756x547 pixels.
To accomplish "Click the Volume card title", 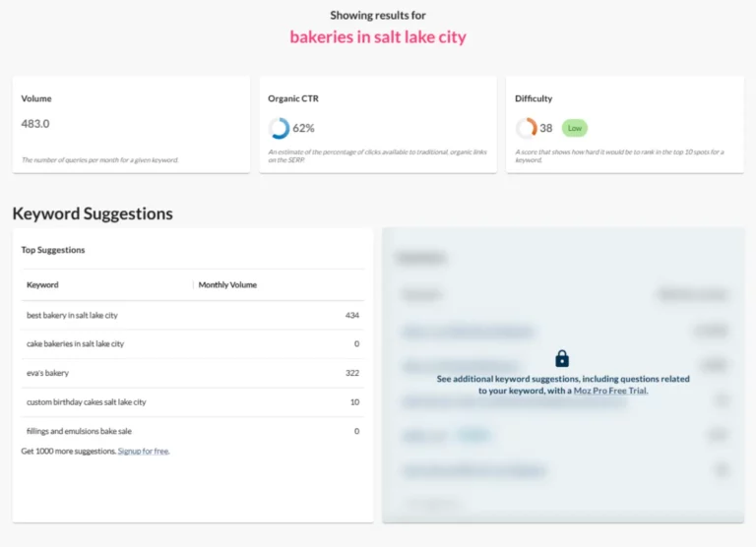I will pyautogui.click(x=36, y=98).
